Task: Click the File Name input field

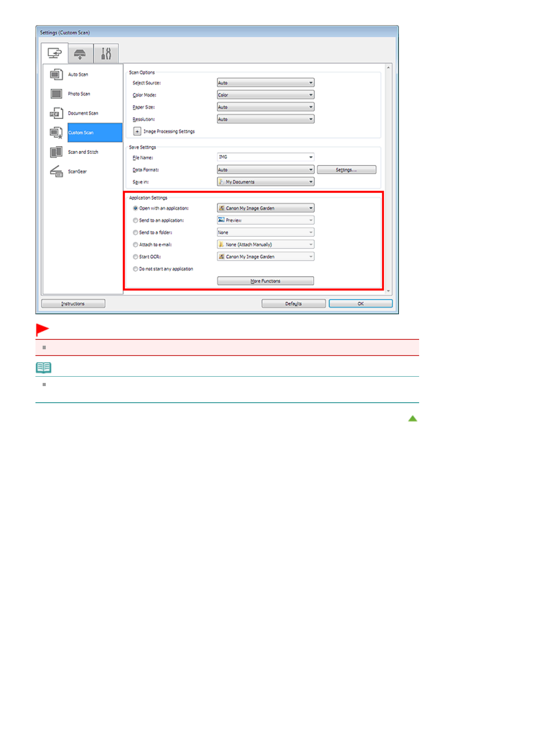Action: click(x=262, y=157)
